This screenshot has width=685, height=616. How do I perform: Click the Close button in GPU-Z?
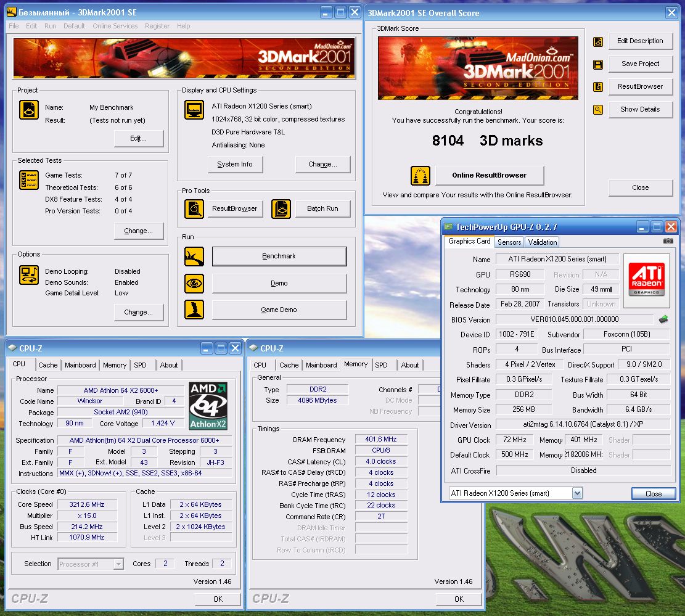654,494
